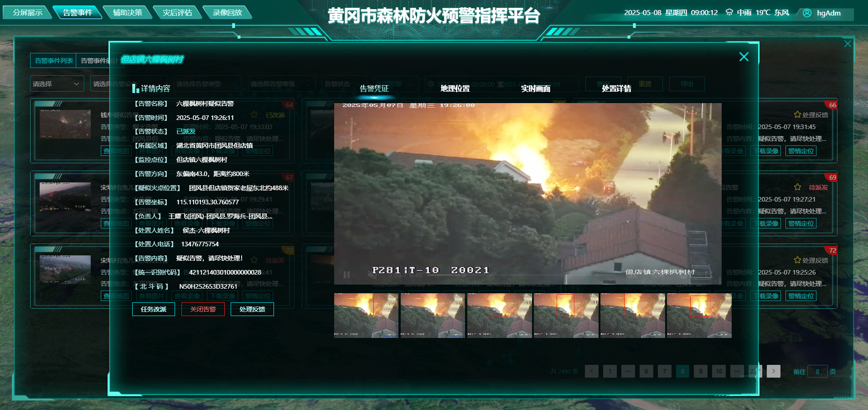Click handler name 侯杰-六棵枫树村
The width and height of the screenshot is (868, 410).
tap(206, 230)
